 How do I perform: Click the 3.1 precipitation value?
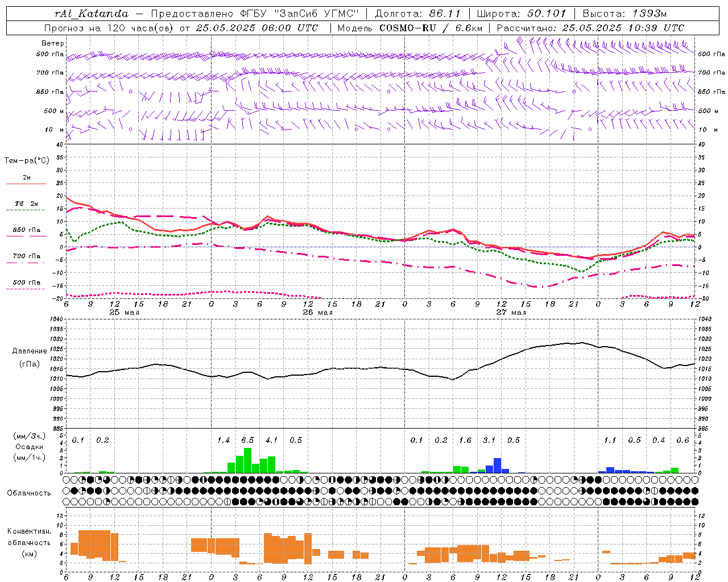point(489,440)
